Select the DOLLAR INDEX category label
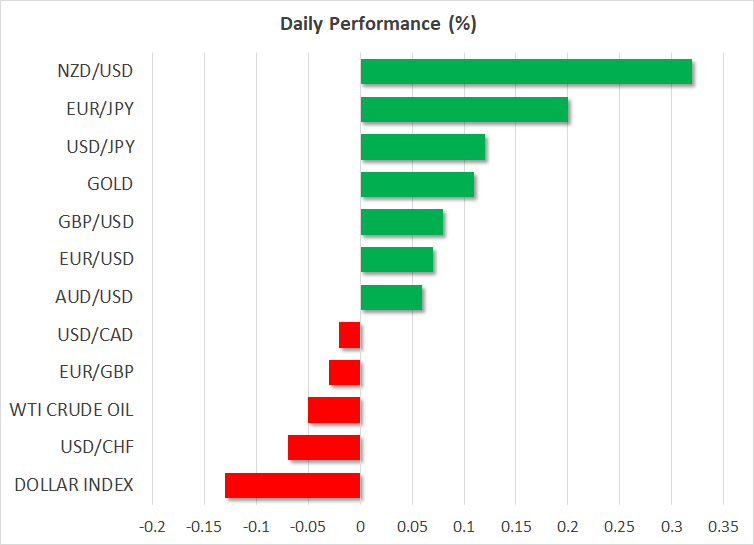 point(74,485)
